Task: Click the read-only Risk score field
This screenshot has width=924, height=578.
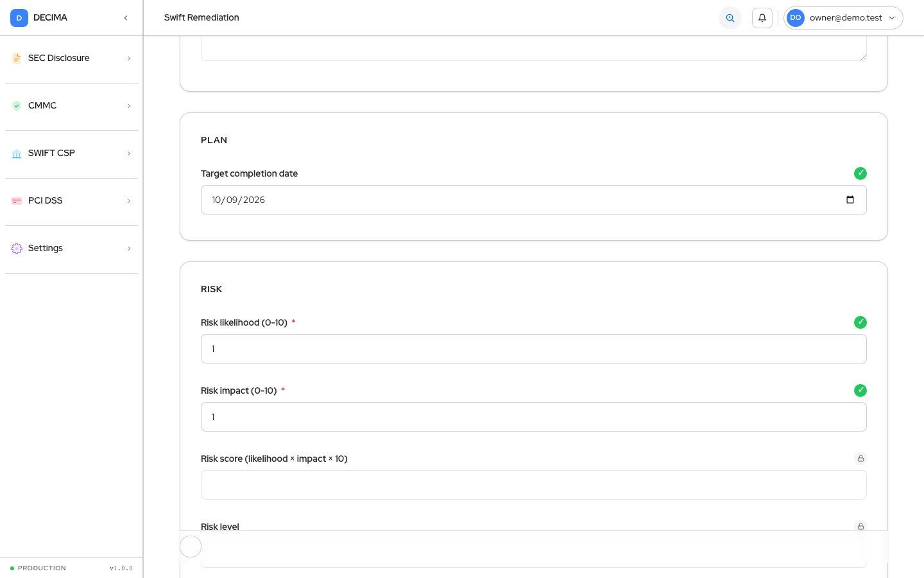Action: pyautogui.click(x=534, y=485)
